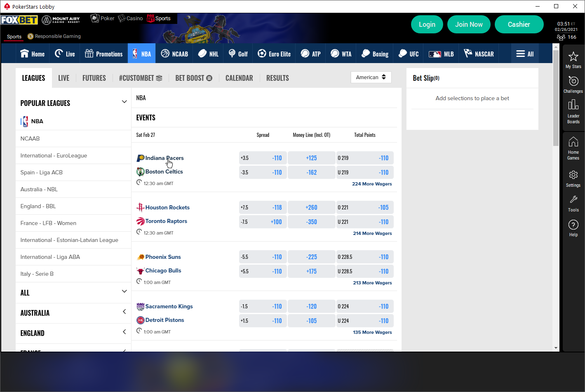Open the Indiana Pacers event link

point(164,158)
